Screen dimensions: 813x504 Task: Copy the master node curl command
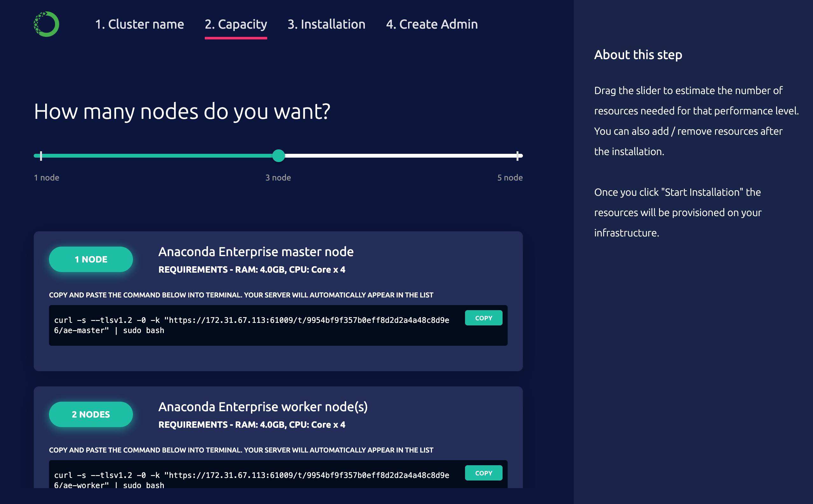pyautogui.click(x=483, y=318)
